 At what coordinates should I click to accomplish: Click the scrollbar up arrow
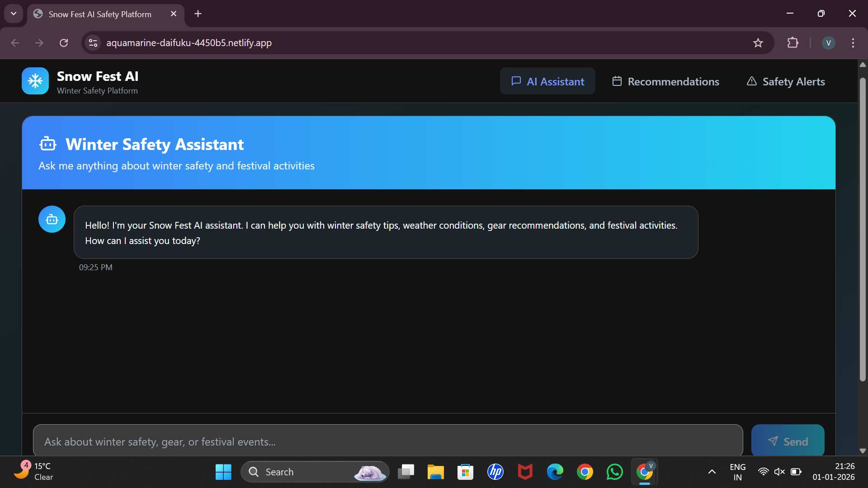pos(863,65)
